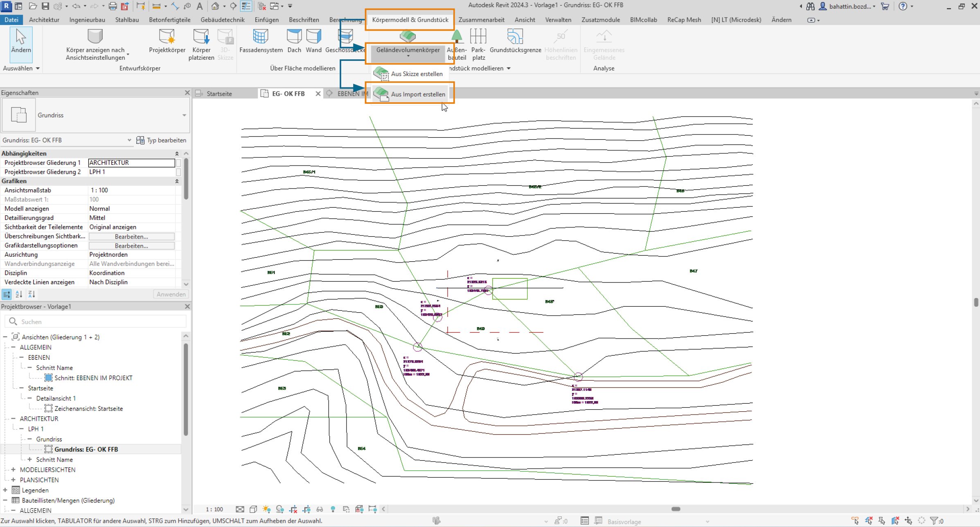Toggle sun path icon in the view control bar
This screenshot has width=980, height=527.
[x=266, y=509]
